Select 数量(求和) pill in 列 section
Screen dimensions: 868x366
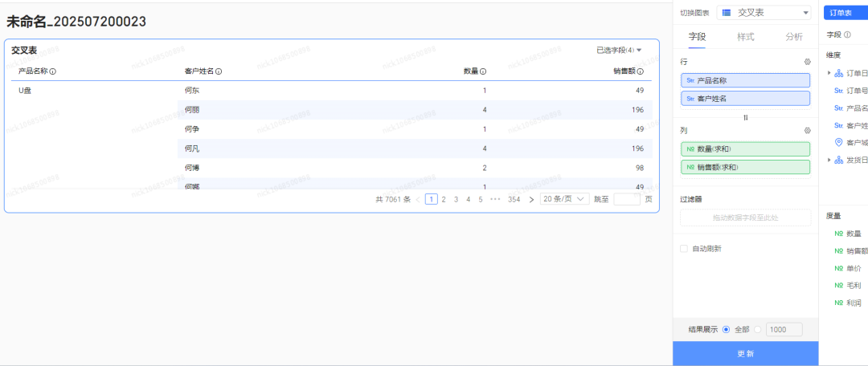tap(746, 148)
